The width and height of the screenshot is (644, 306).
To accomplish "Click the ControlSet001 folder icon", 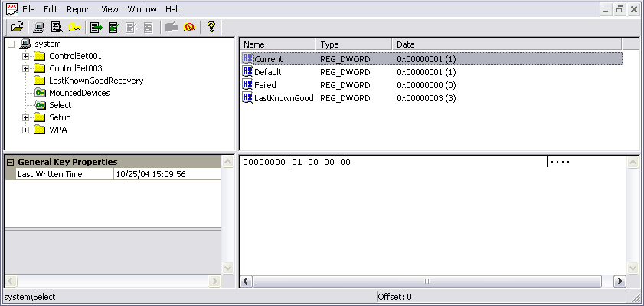I will coord(39,56).
